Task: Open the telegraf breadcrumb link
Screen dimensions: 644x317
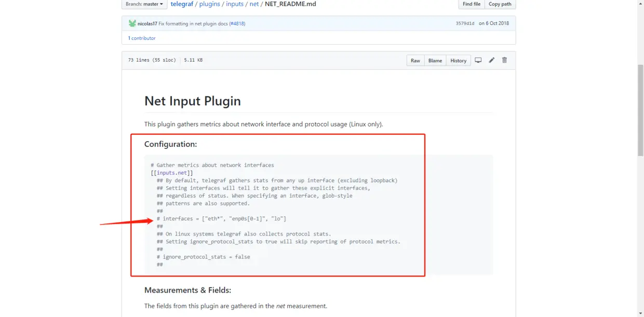Action: (x=182, y=4)
